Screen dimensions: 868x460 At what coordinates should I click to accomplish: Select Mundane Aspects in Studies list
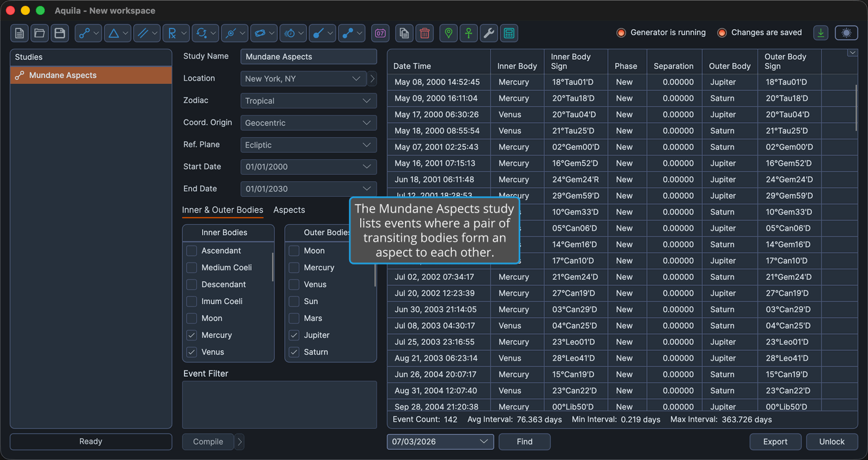tap(91, 75)
